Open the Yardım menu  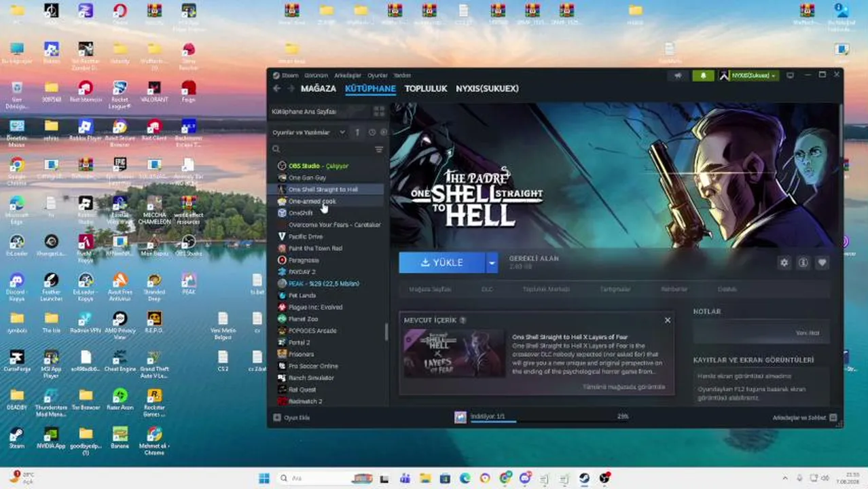coord(403,75)
